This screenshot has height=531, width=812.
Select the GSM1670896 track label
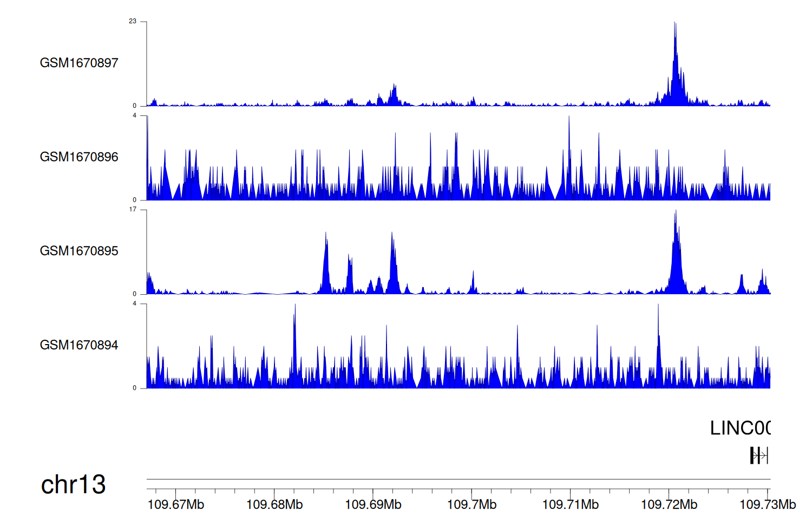coord(79,157)
